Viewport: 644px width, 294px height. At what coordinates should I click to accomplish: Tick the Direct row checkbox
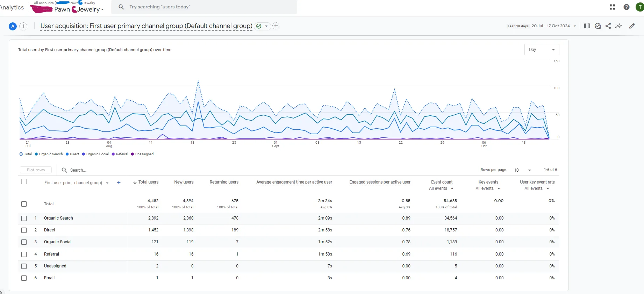(x=24, y=230)
